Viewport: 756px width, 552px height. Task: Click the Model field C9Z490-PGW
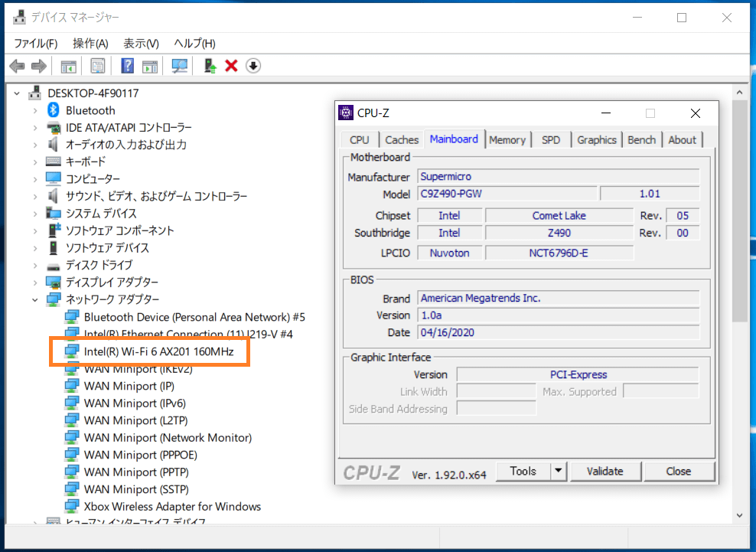(x=507, y=194)
